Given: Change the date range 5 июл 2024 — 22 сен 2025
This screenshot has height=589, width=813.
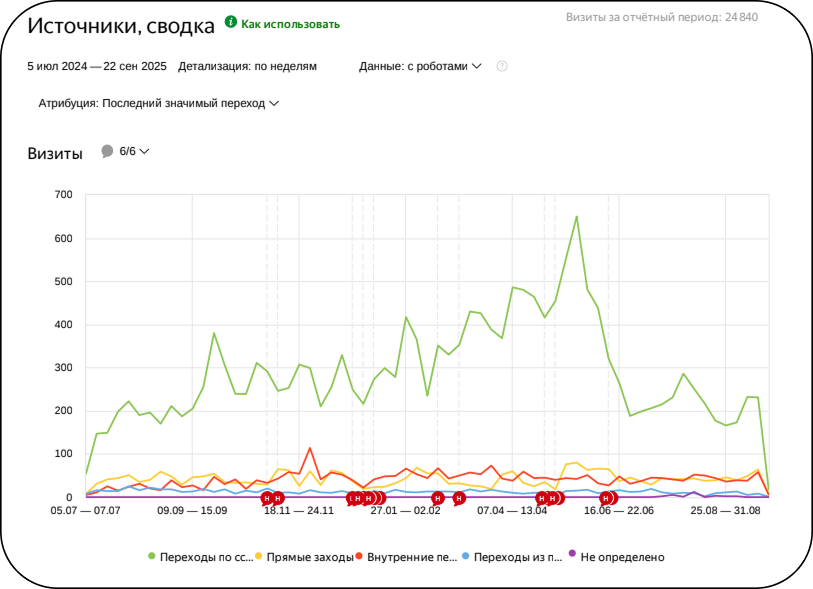Looking at the screenshot, I should coord(97,66).
